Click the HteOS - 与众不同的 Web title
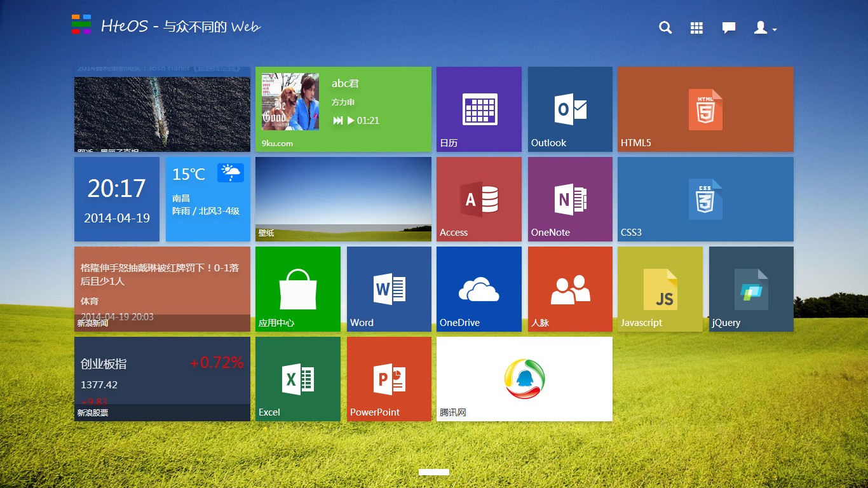Viewport: 868px width, 488px height. pos(181,27)
